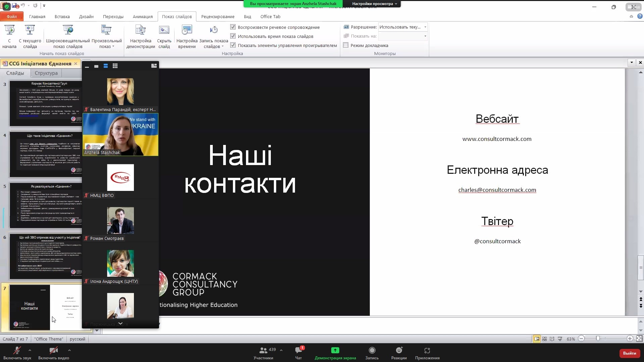Click the Скрыть слайд icon
Viewport: 644px width, 362px height.
(x=164, y=36)
